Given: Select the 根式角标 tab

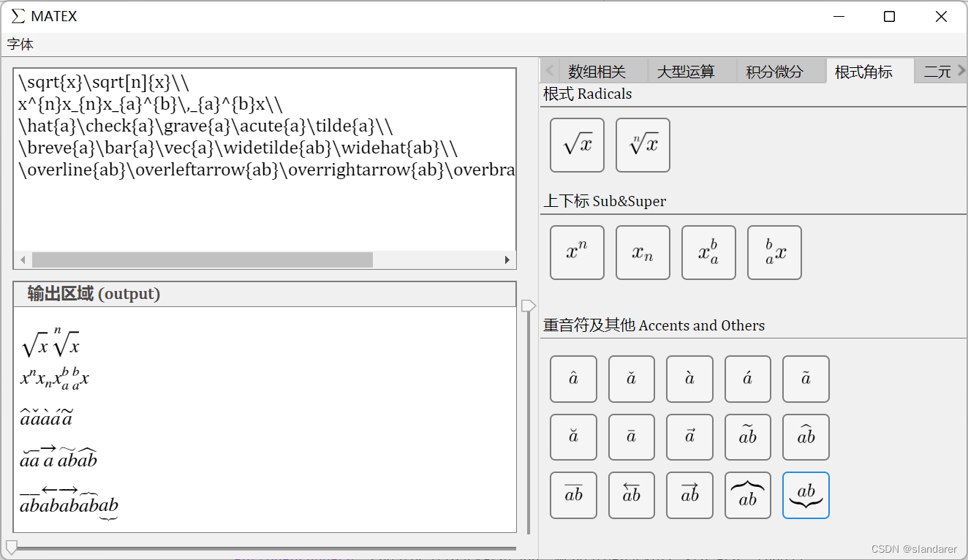Looking at the screenshot, I should tap(870, 71).
